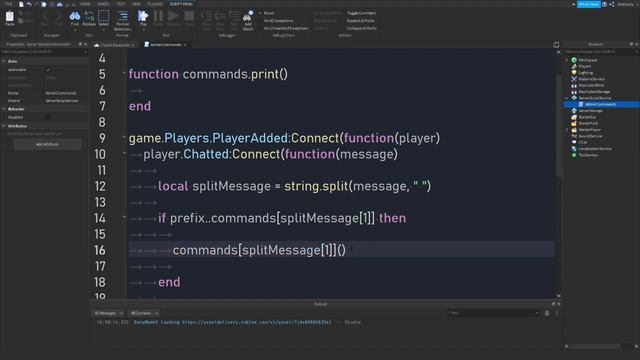Click Collapse All Folds action
The height and width of the screenshot is (360, 640).
click(362, 29)
